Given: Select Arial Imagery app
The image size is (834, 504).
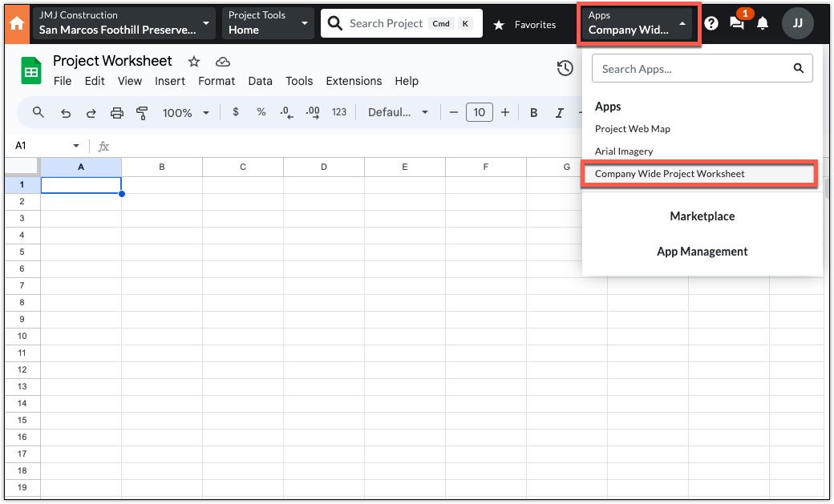Looking at the screenshot, I should (624, 151).
